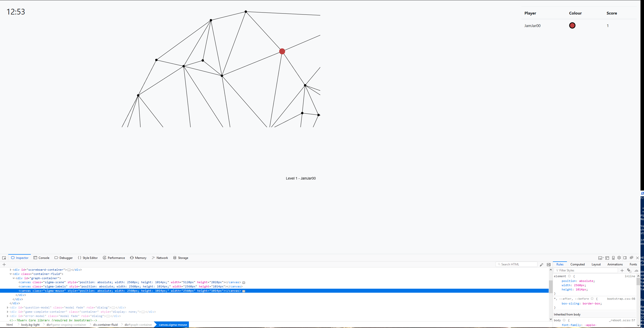Expand the question-modal div
The image size is (644, 328).
[7, 307]
